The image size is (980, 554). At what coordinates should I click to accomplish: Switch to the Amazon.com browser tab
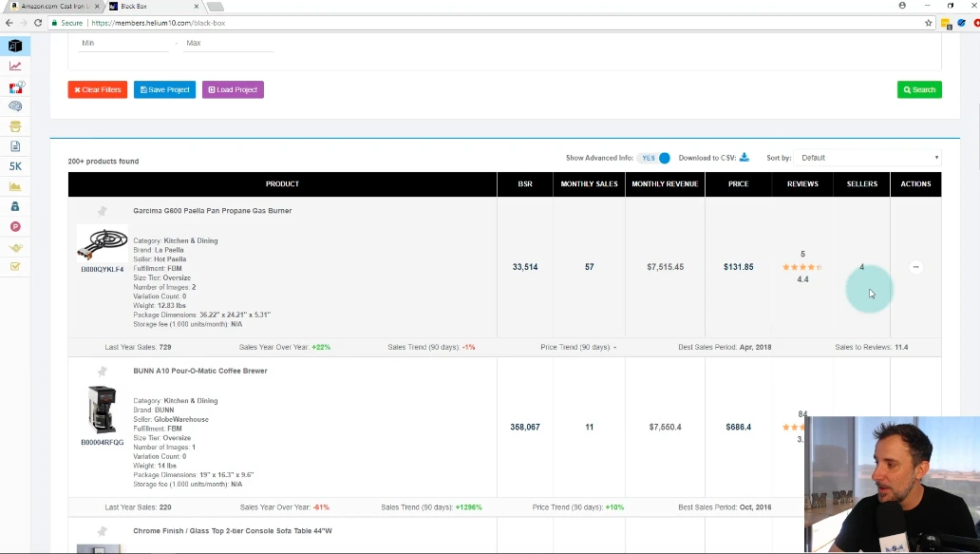click(59, 6)
